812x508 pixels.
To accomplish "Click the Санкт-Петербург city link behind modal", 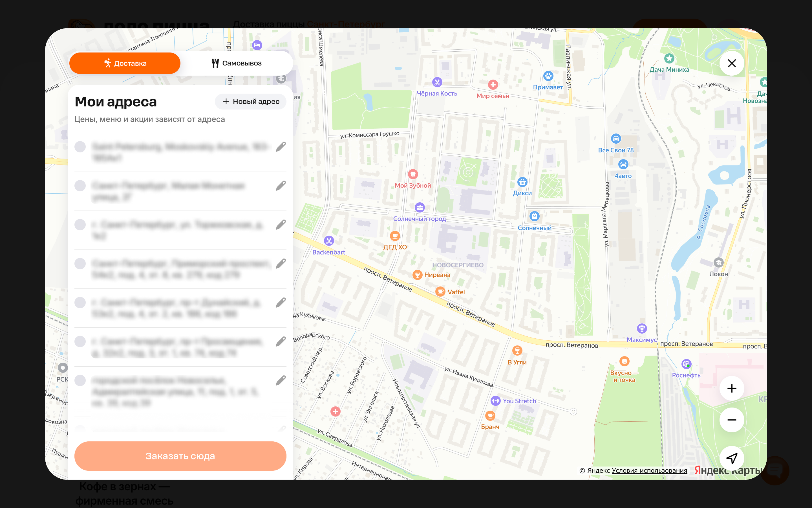I will (x=346, y=24).
